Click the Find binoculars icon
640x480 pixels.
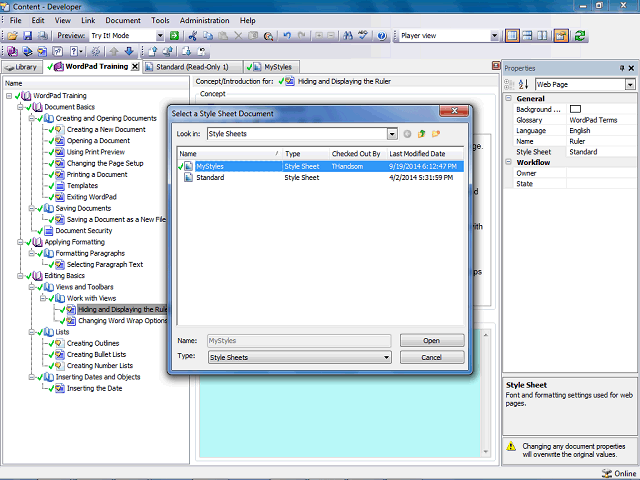(x=348, y=36)
